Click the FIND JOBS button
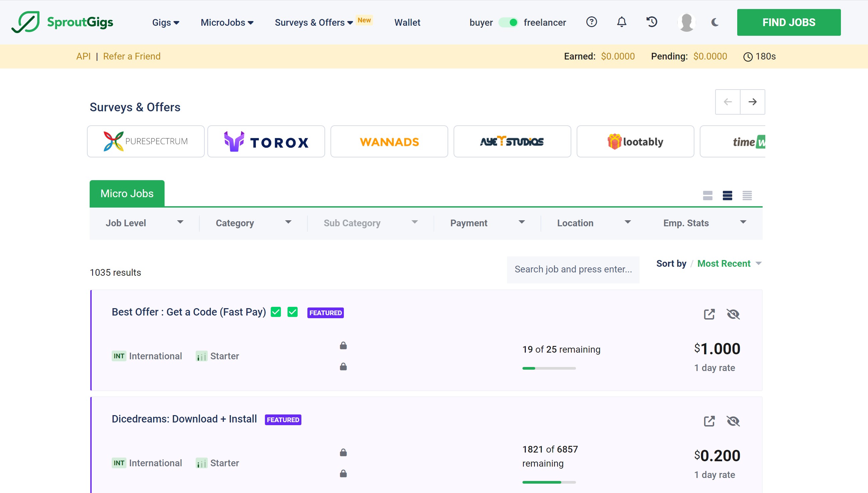The image size is (868, 493). (788, 22)
